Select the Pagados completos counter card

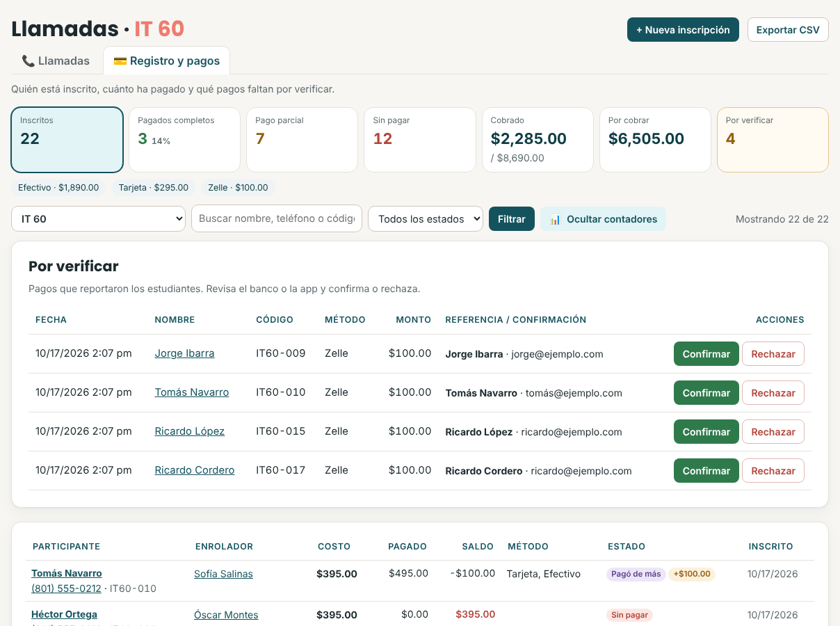point(184,140)
